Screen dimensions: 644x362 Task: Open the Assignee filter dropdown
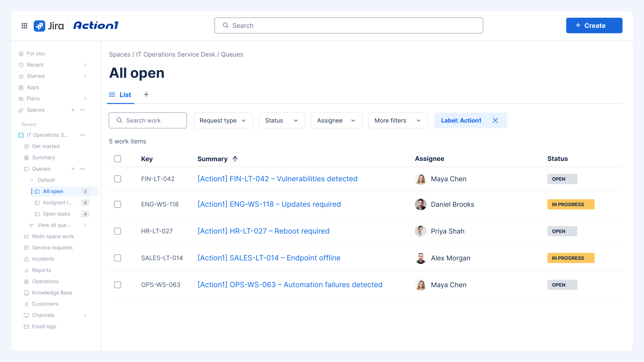tap(337, 120)
